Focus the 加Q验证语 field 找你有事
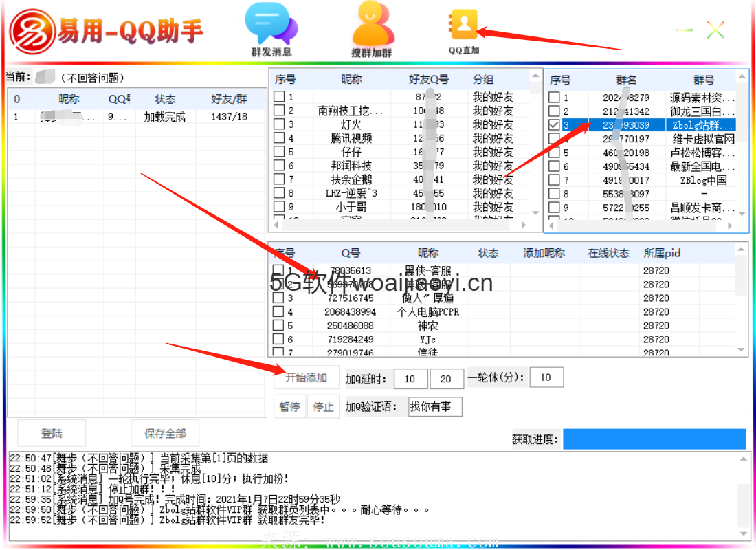 (435, 407)
